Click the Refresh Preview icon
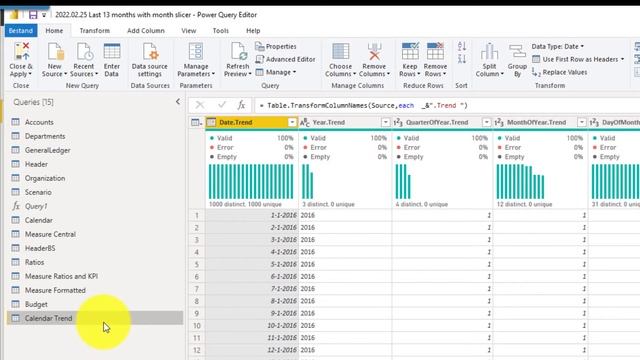This screenshot has width=640, height=360. 238,52
